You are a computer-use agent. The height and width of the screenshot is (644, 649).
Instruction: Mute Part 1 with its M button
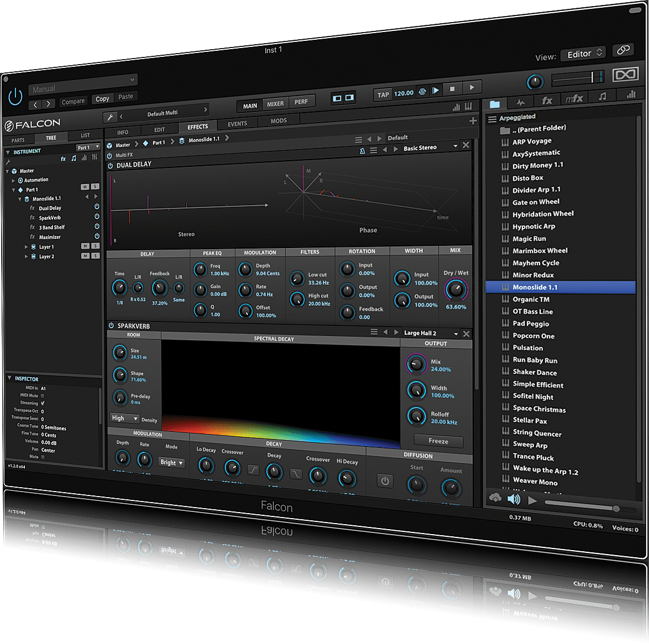(85, 187)
